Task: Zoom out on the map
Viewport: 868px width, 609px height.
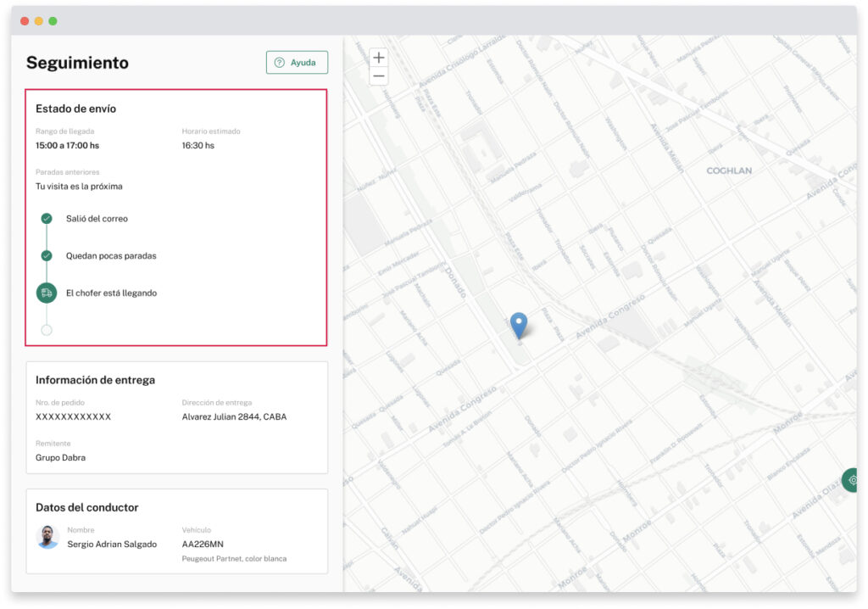Action: tap(379, 76)
